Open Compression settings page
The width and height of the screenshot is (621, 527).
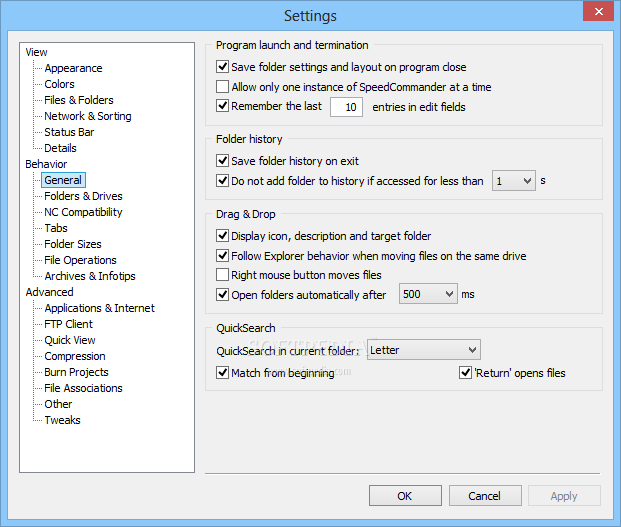75,356
